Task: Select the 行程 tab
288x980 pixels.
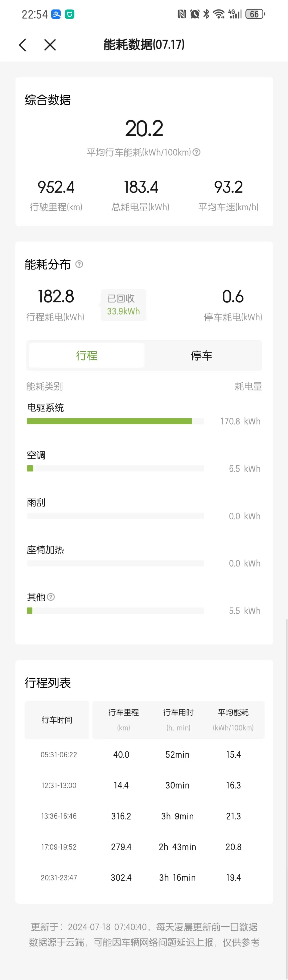Action: pos(87,355)
